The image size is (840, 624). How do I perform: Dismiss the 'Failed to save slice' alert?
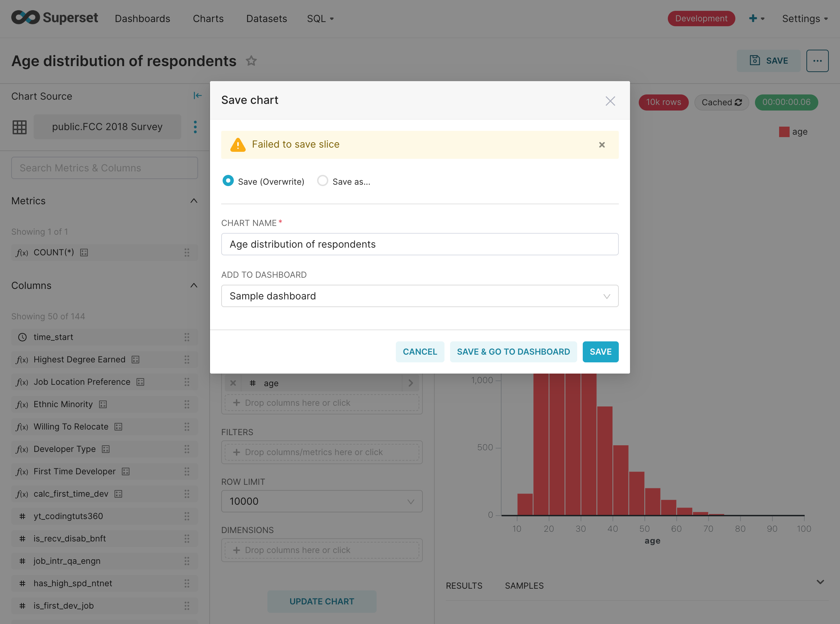pyautogui.click(x=602, y=145)
